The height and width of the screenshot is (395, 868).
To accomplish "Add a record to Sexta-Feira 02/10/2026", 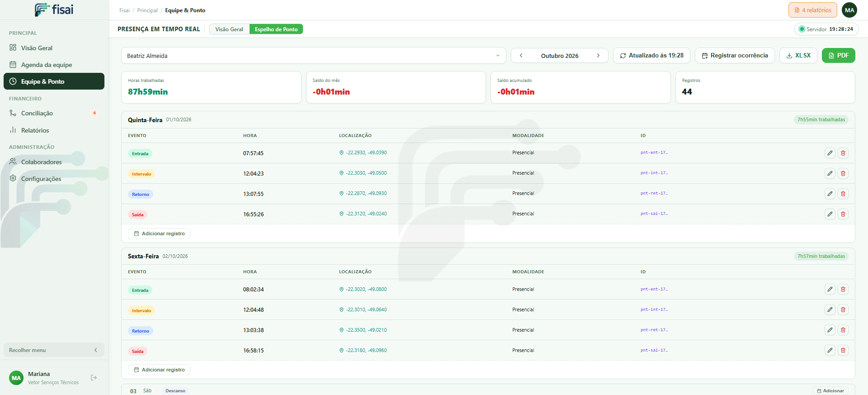I will 160,370.
